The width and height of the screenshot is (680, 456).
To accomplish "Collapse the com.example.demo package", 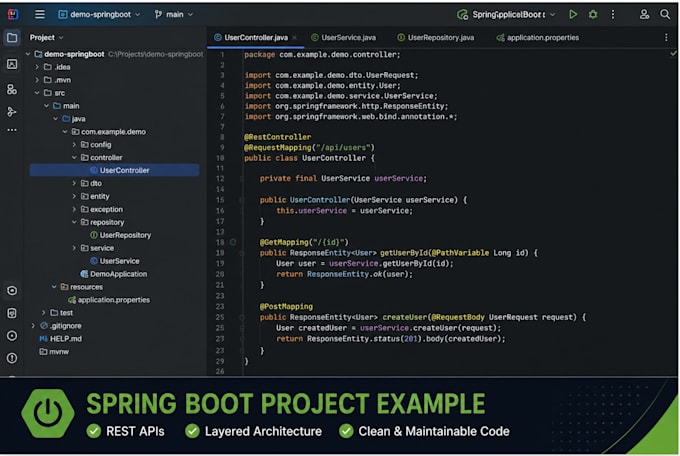I will point(65,132).
